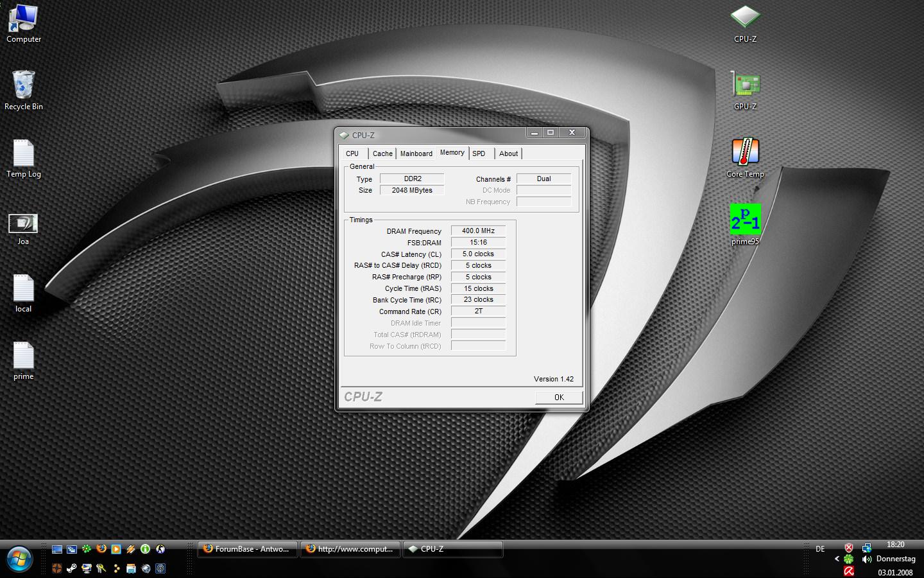Switch to the About tab in CPU-Z

(509, 153)
